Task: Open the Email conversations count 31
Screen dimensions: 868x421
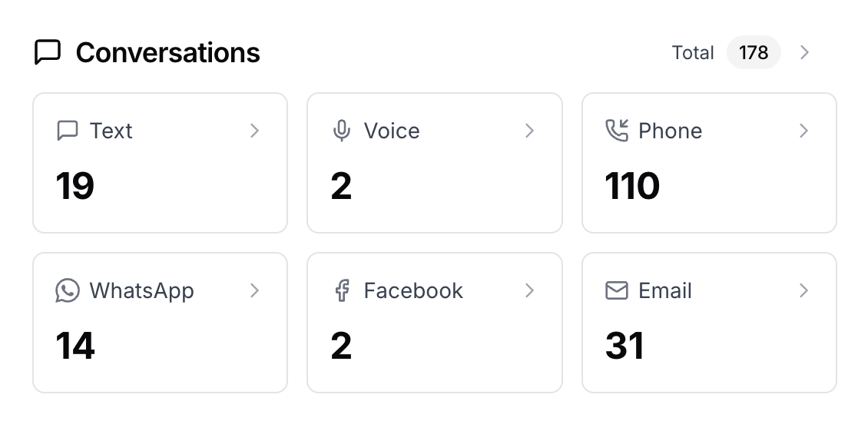Action: (625, 346)
